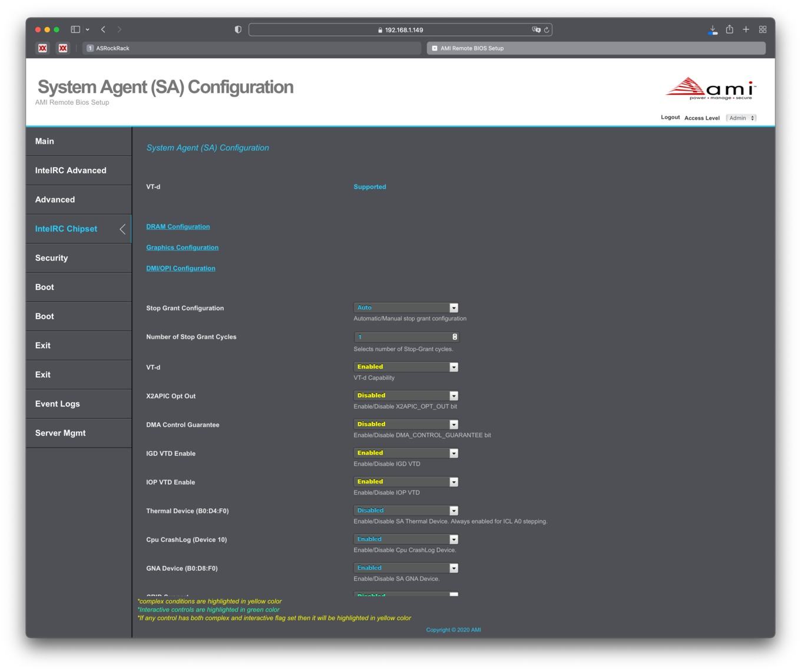Open X2APIC Opt Out dropdown

point(406,396)
